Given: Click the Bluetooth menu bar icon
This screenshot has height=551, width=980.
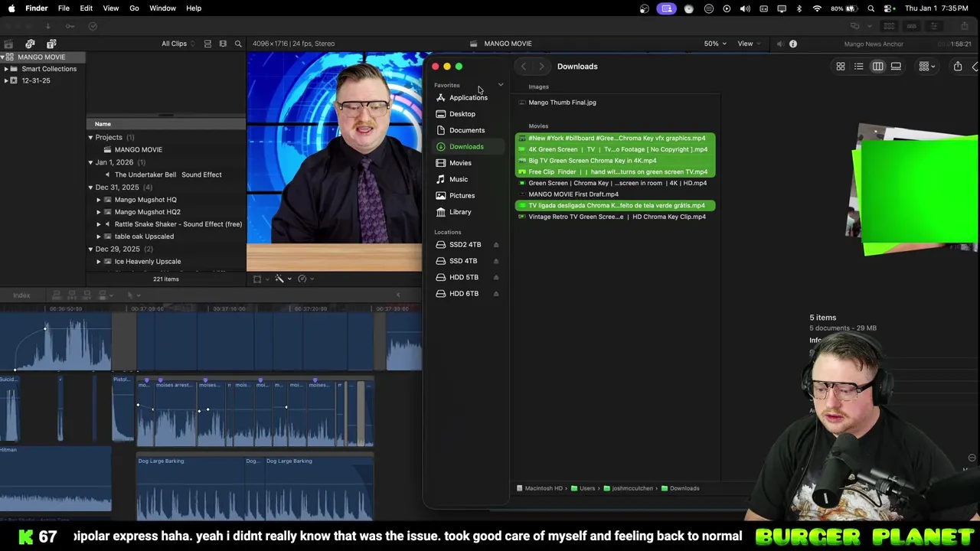Looking at the screenshot, I should click(799, 8).
